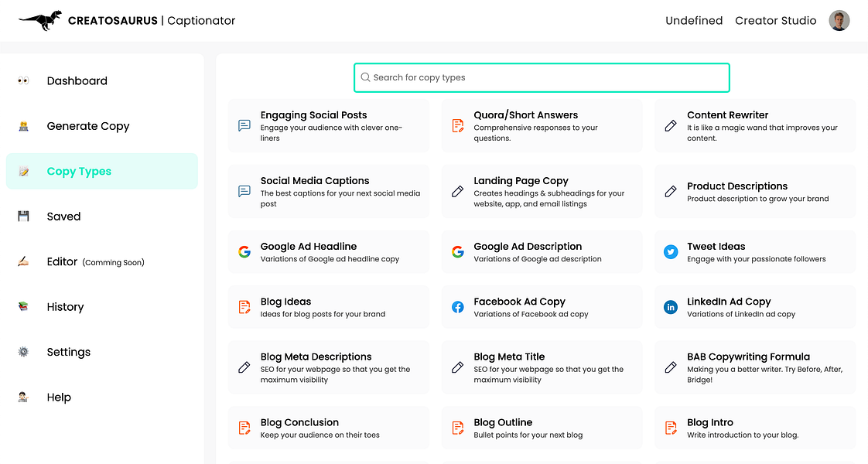Click the floppy disk icon beside Saved
This screenshot has width=868, height=464.
click(23, 217)
